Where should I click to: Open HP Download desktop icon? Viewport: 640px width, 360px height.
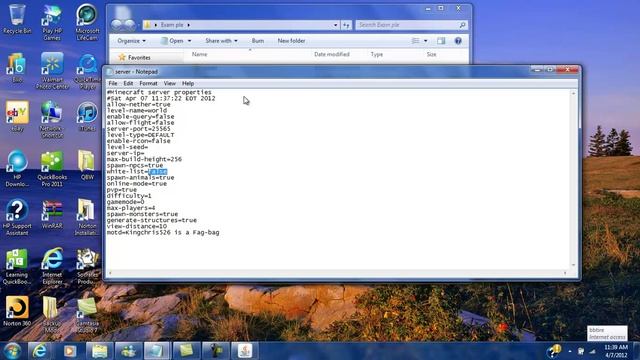point(17,169)
